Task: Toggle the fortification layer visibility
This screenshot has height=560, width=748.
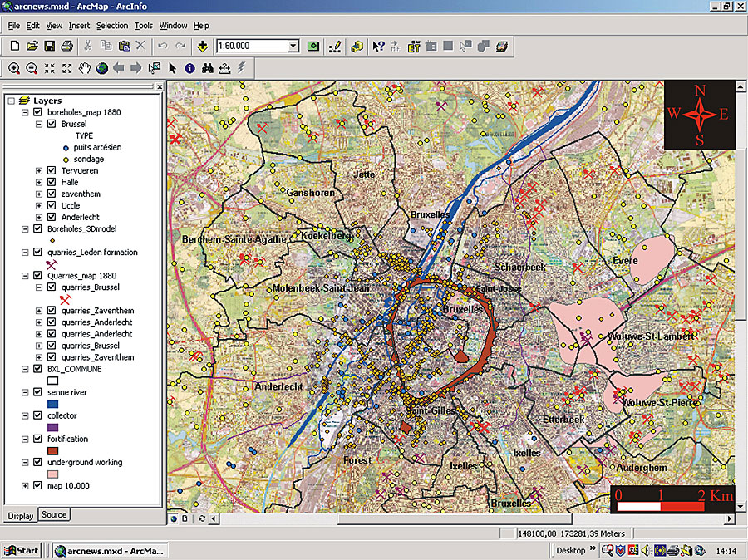Action: (x=37, y=439)
